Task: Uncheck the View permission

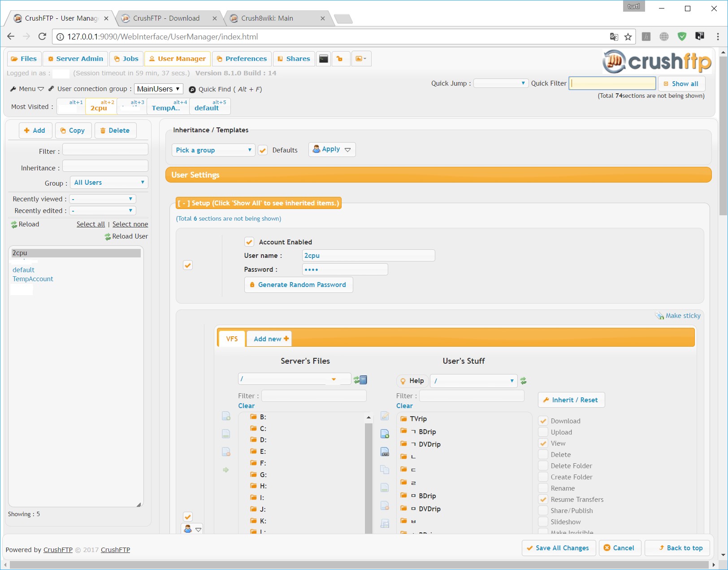Action: pyautogui.click(x=543, y=443)
